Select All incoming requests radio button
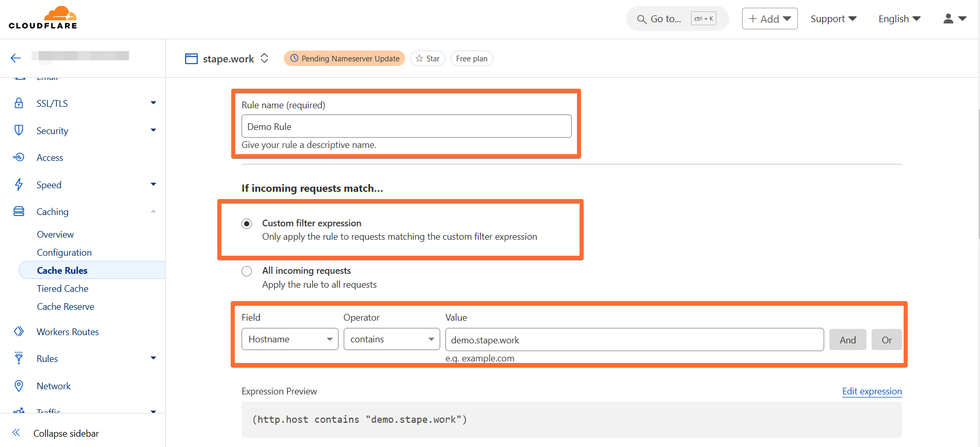This screenshot has width=980, height=447. [247, 271]
